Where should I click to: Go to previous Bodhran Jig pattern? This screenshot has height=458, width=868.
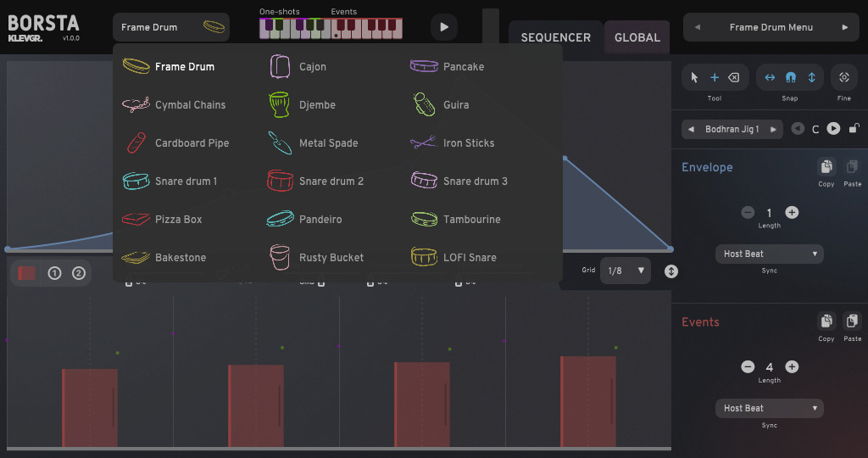coord(691,129)
